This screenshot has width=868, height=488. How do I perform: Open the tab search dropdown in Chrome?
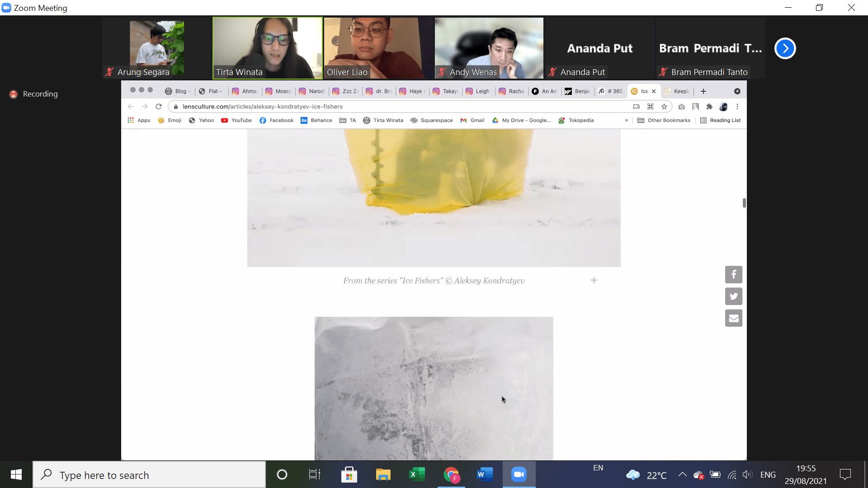pyautogui.click(x=737, y=91)
